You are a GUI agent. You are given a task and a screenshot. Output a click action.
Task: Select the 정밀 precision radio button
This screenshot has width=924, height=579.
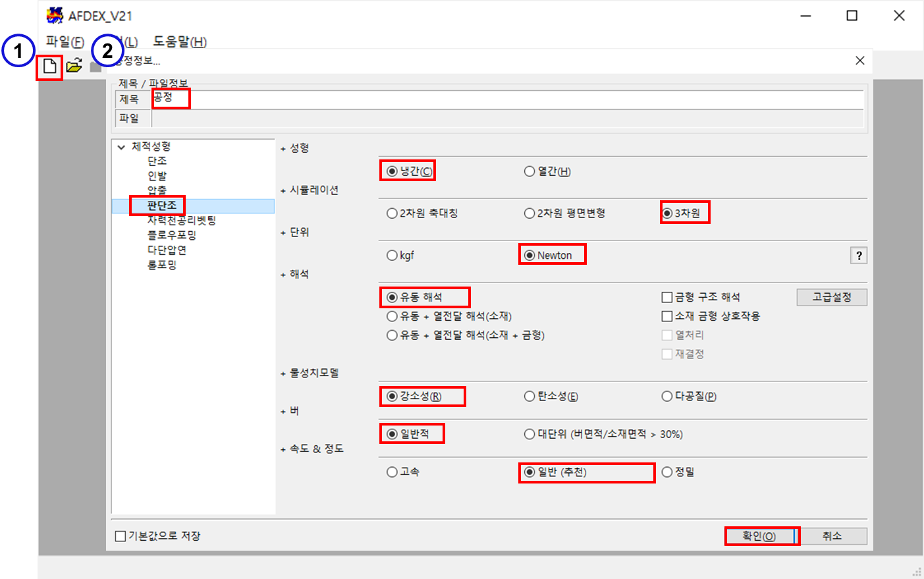[x=667, y=472]
